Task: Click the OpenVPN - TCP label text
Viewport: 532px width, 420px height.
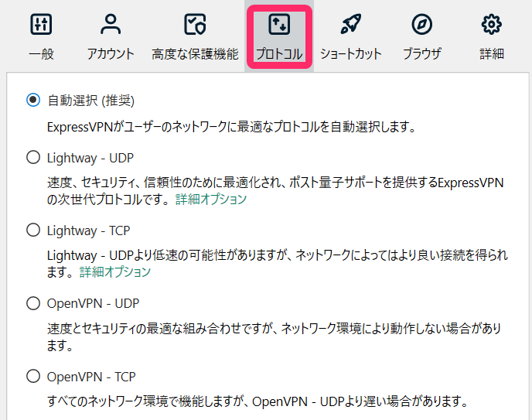Action: [x=91, y=377]
